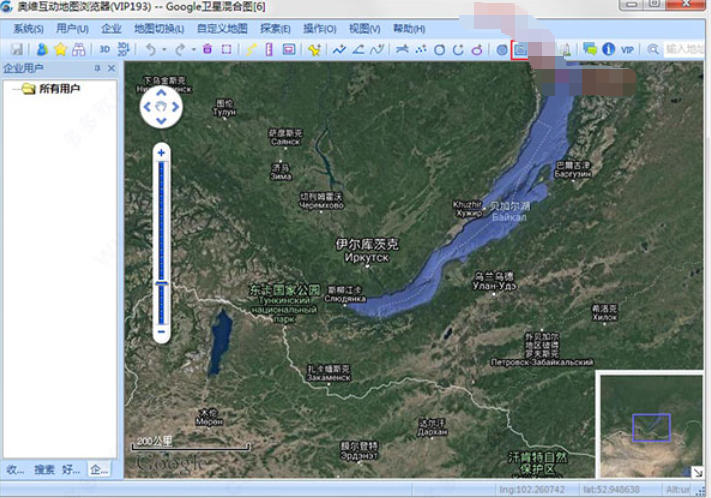The image size is (711, 498).
Task: Collapse the overview mini-map corner arrow
Action: (x=696, y=471)
